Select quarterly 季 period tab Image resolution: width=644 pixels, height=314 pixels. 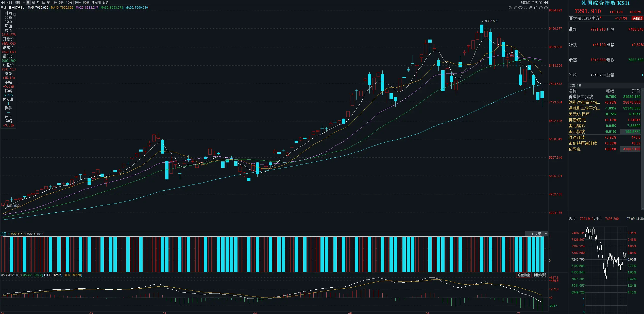[43, 3]
